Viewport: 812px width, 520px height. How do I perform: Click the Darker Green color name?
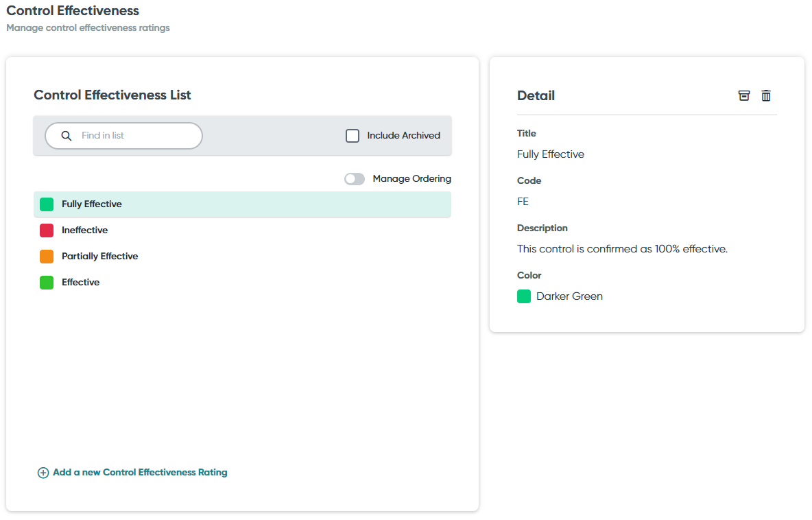569,296
